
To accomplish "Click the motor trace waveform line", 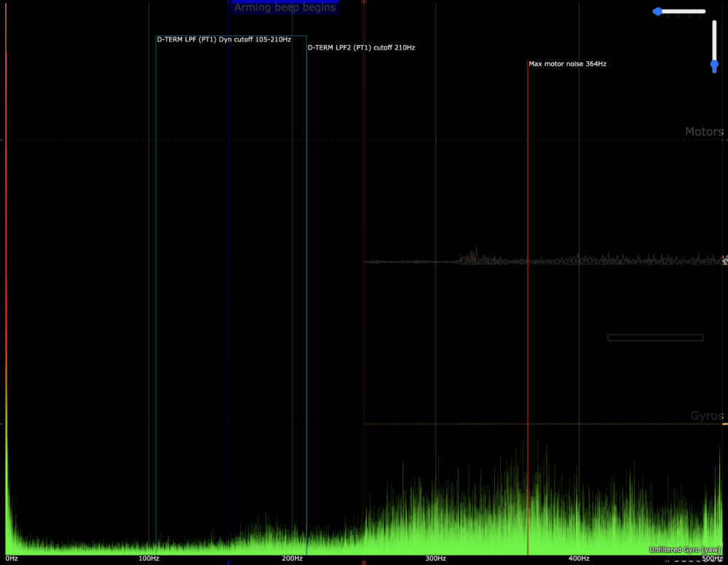I will coord(582,261).
